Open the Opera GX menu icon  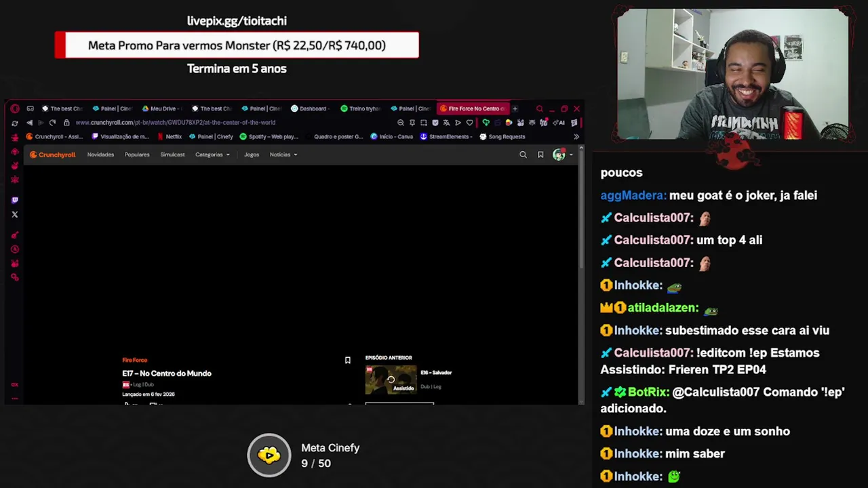click(x=15, y=108)
